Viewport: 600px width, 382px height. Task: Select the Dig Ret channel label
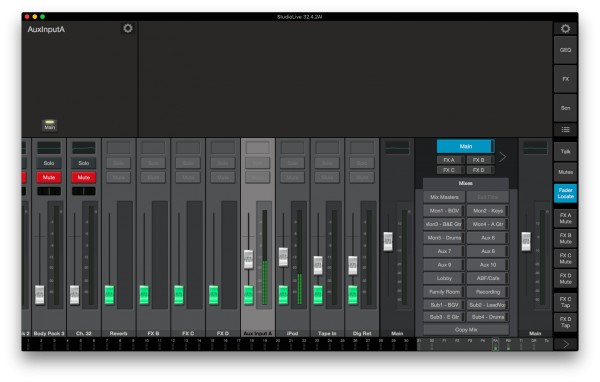coord(362,333)
